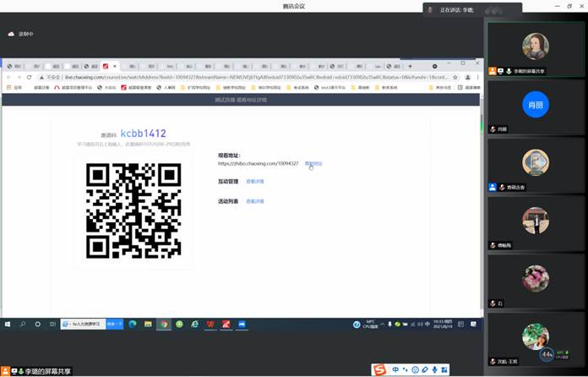Open a new browser tab with plus button
The width and height of the screenshot is (588, 377).
coord(411,65)
